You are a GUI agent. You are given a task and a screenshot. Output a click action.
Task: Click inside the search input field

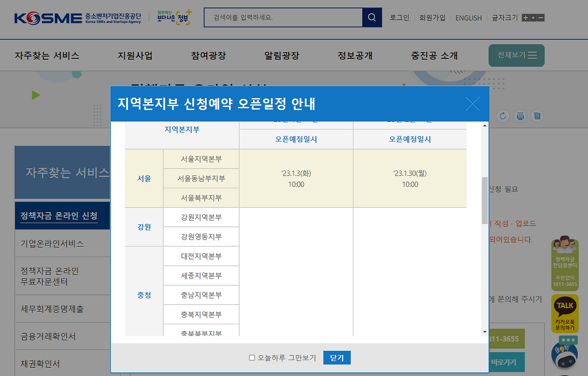point(283,17)
